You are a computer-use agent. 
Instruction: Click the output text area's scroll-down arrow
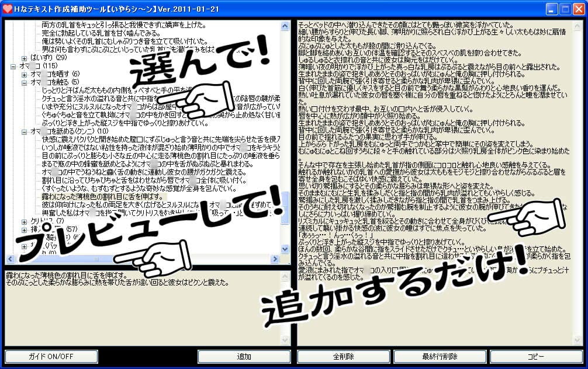click(x=577, y=340)
